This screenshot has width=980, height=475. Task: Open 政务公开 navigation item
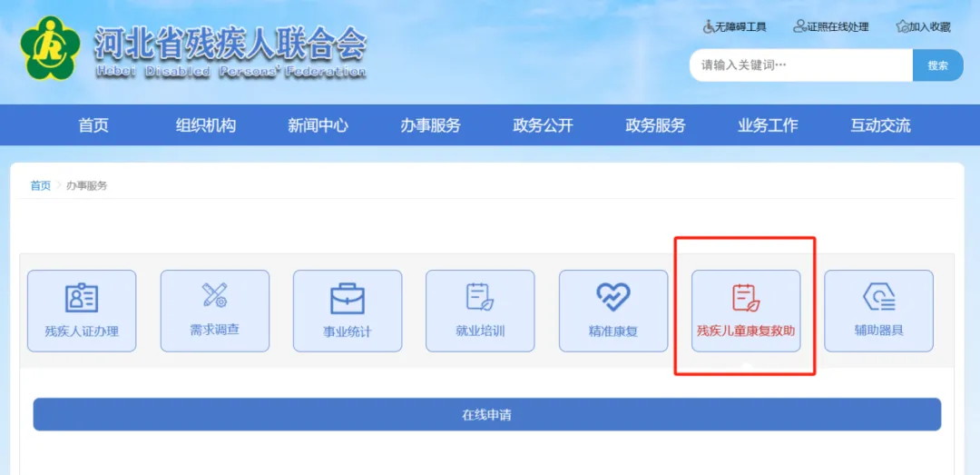pyautogui.click(x=544, y=125)
